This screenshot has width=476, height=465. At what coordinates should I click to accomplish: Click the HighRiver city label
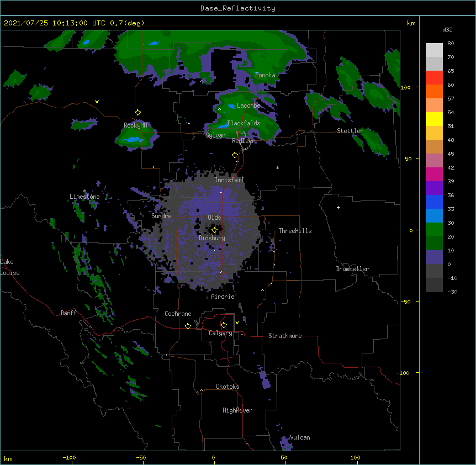coord(237,410)
